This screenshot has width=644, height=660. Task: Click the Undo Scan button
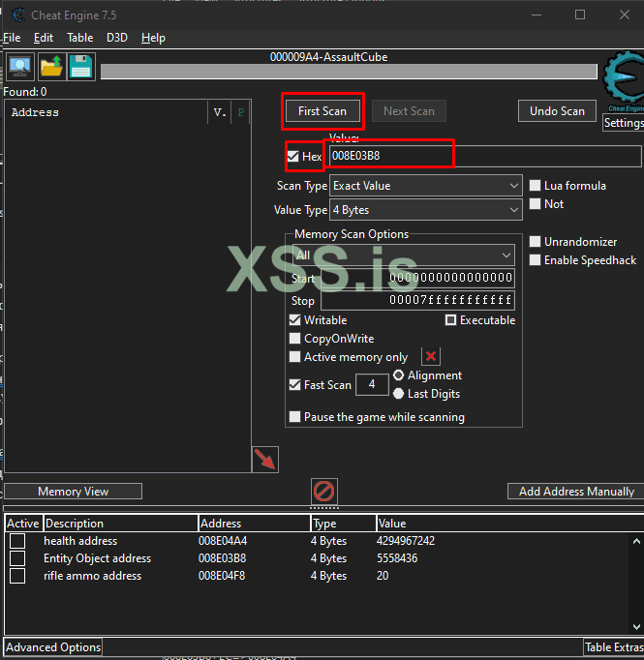pos(557,111)
